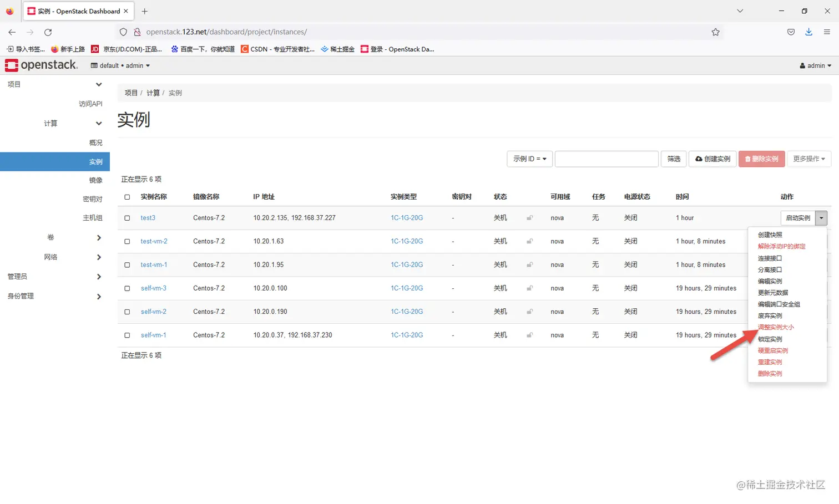839x504 pixels.
Task: Reload the page with refresh icon
Action: tap(48, 32)
